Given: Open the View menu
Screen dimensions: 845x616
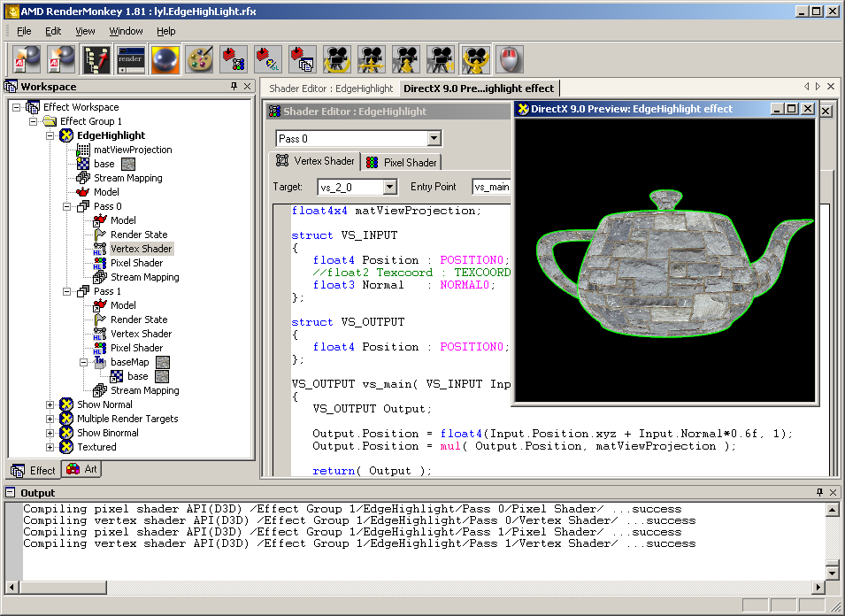Looking at the screenshot, I should [85, 31].
